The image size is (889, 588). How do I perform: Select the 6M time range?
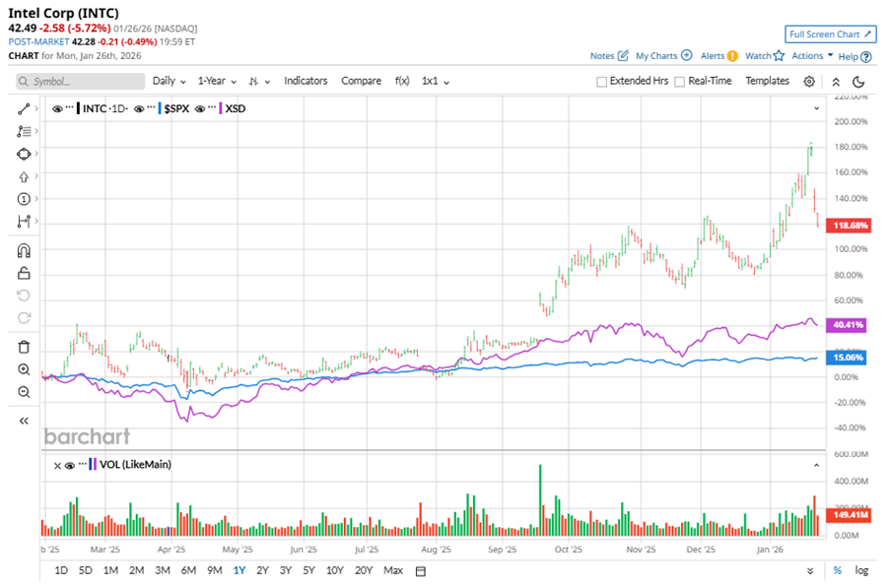188,570
